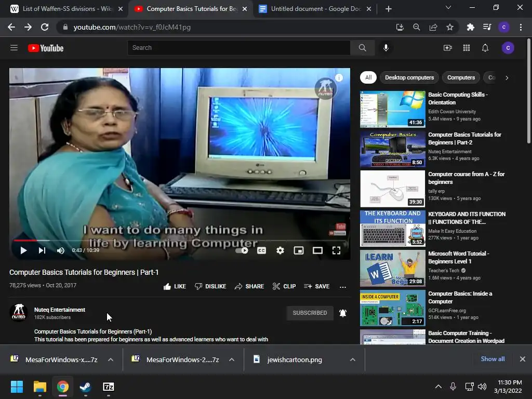Open Windows Start menu

tap(17, 387)
